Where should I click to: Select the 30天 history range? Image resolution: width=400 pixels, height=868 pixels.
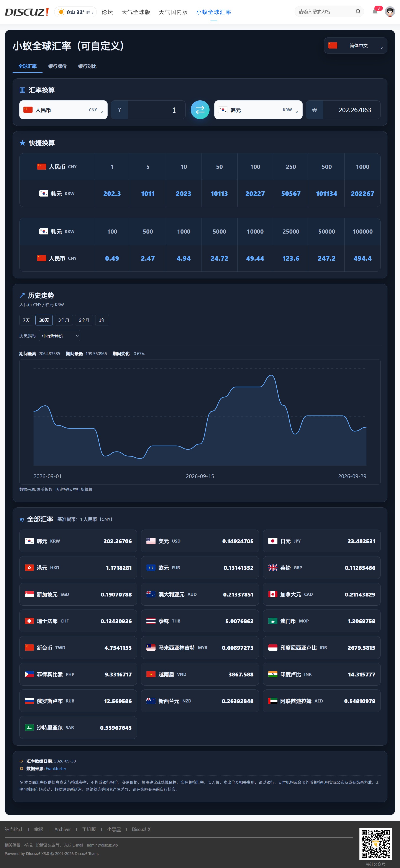[44, 320]
